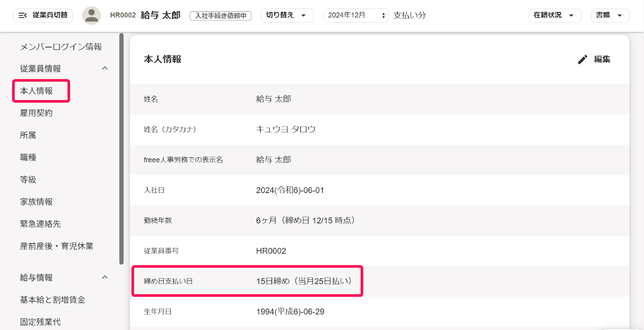Open the 書類 dropdown
644x330 pixels.
610,15
